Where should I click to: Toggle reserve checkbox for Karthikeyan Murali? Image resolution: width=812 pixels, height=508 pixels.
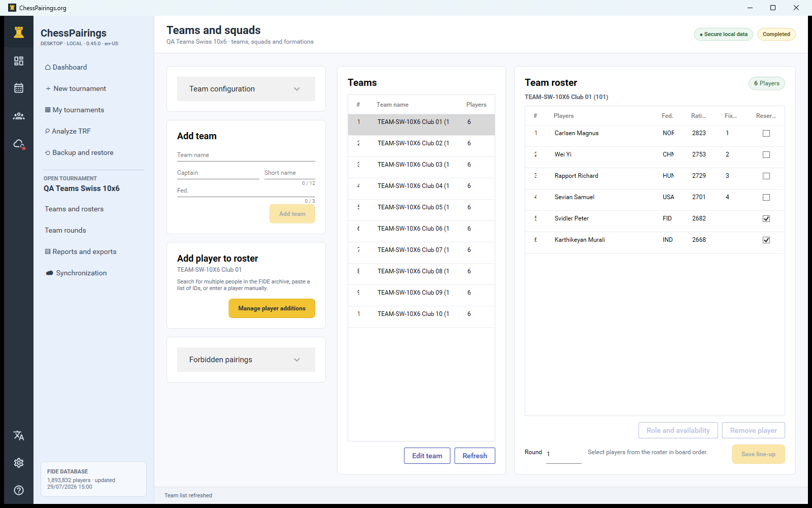tap(766, 240)
